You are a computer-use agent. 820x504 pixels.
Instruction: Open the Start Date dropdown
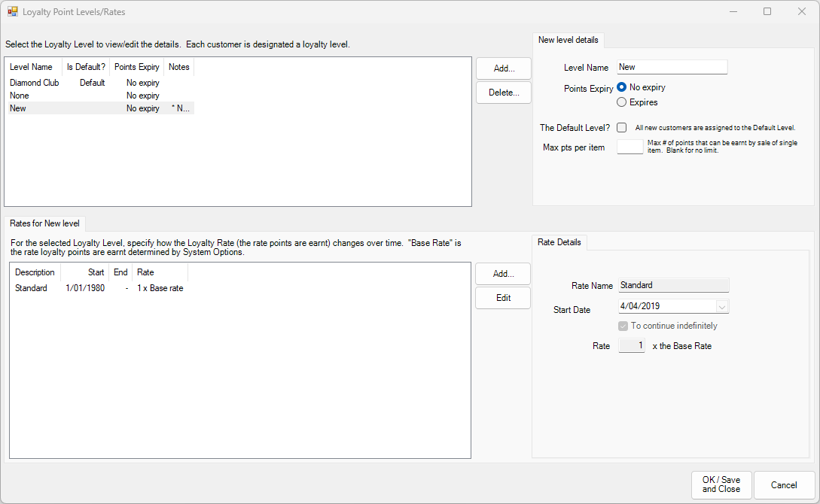point(722,306)
